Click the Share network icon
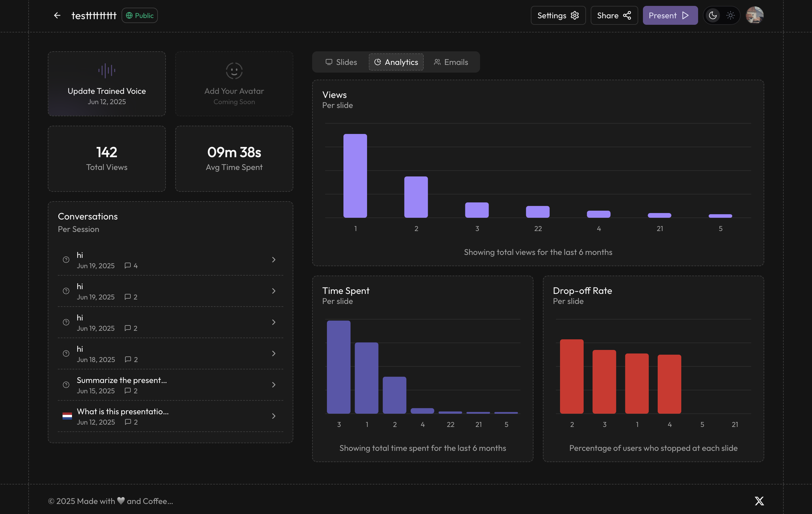 (x=627, y=16)
